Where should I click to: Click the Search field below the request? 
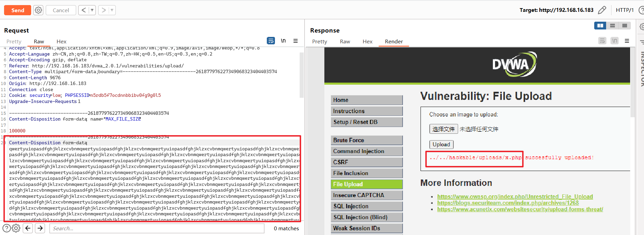(x=157, y=228)
